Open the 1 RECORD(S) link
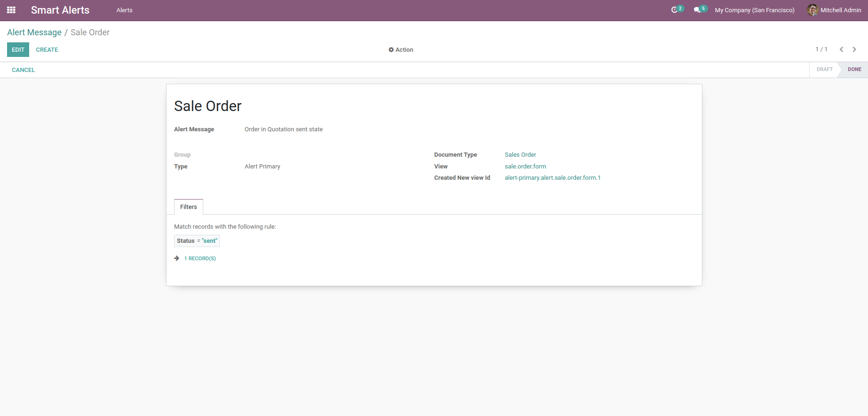Screen dimensions: 868x416 [x=200, y=258]
